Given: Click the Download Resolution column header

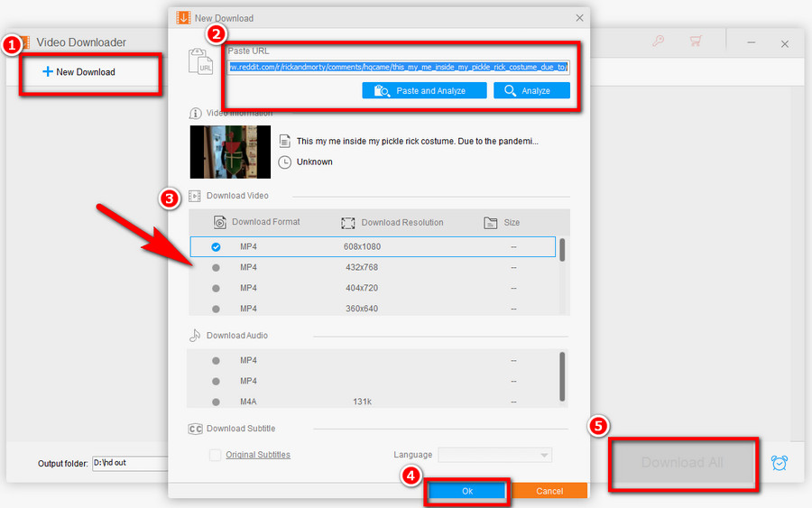Looking at the screenshot, I should pos(402,222).
